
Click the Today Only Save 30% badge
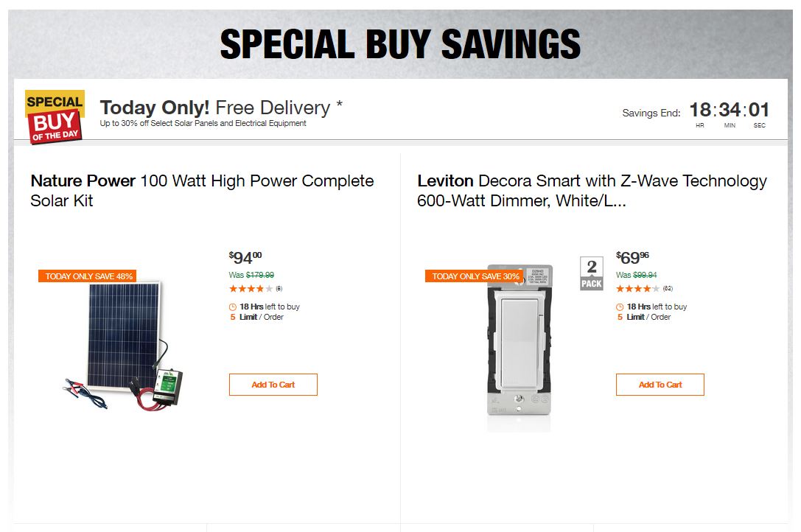pos(475,276)
